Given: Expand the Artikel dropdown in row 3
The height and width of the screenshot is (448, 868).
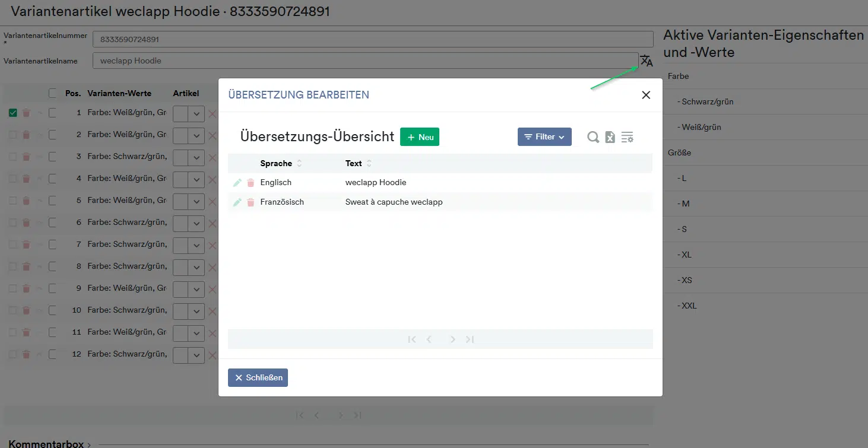Looking at the screenshot, I should pyautogui.click(x=196, y=157).
